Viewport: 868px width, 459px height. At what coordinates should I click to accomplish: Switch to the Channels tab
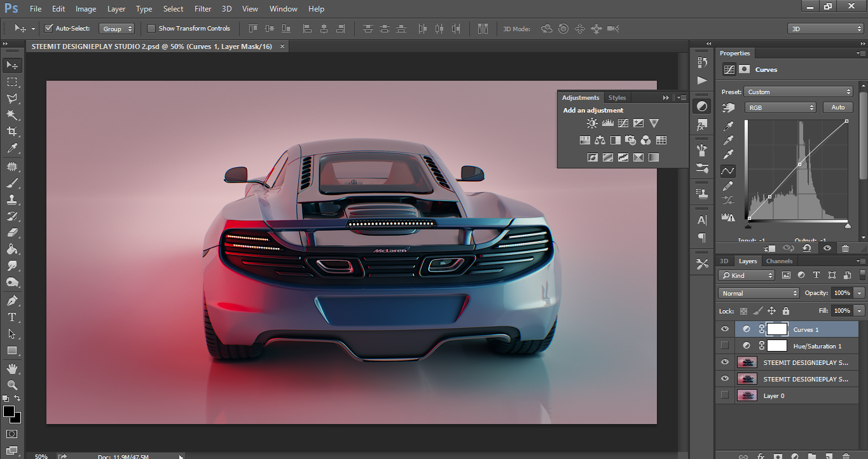pos(779,261)
